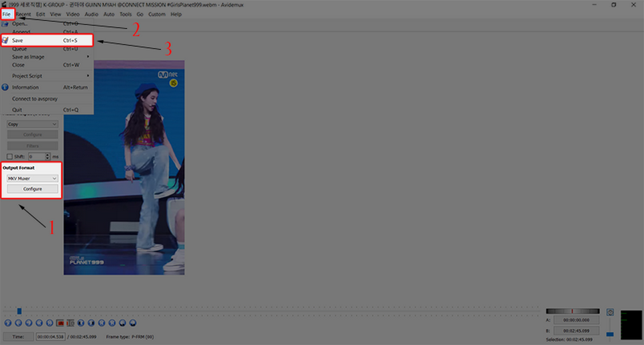This screenshot has width=644, height=345.
Task: Open the Copy video output dropdown
Action: pos(32,125)
